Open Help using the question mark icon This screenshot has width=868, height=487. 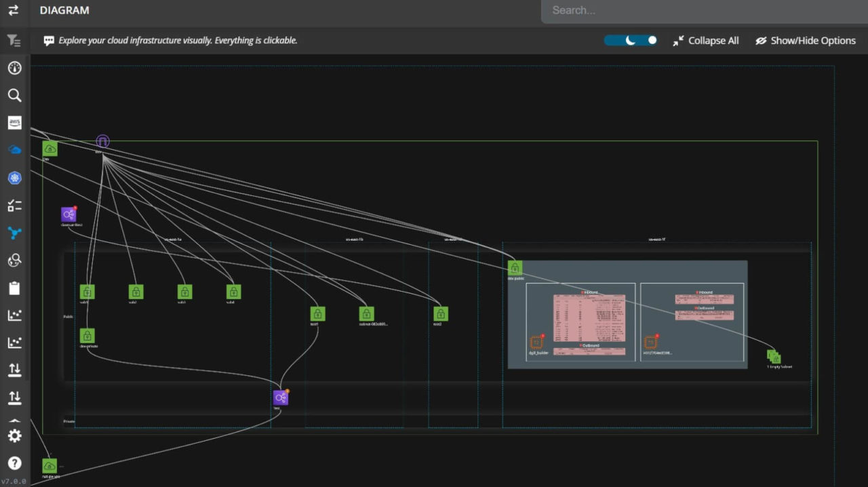tap(14, 463)
